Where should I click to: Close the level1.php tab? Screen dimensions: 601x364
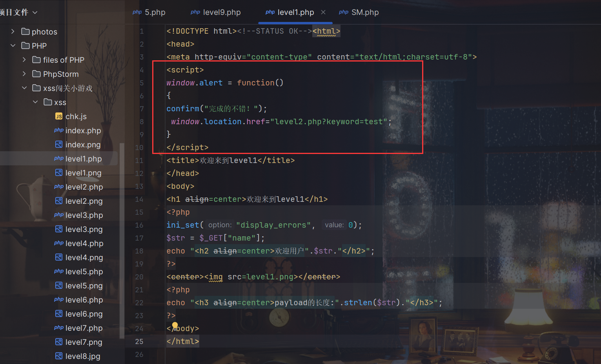click(323, 12)
